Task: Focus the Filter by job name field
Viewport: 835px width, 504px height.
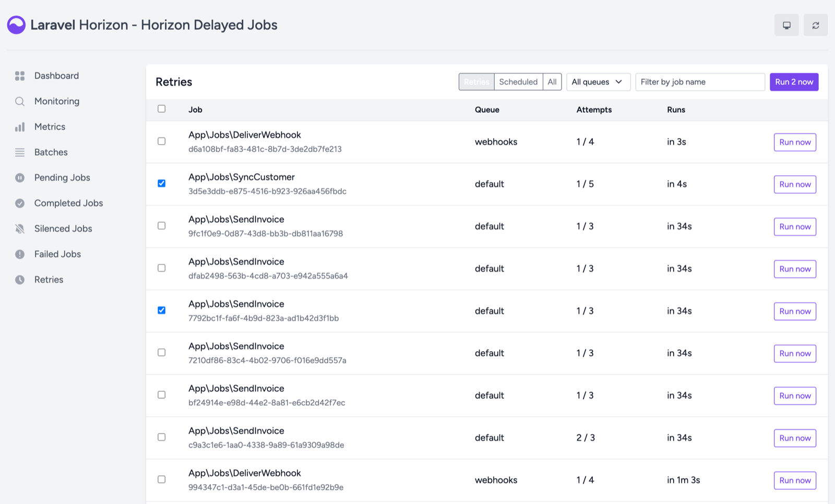Action: coord(700,82)
